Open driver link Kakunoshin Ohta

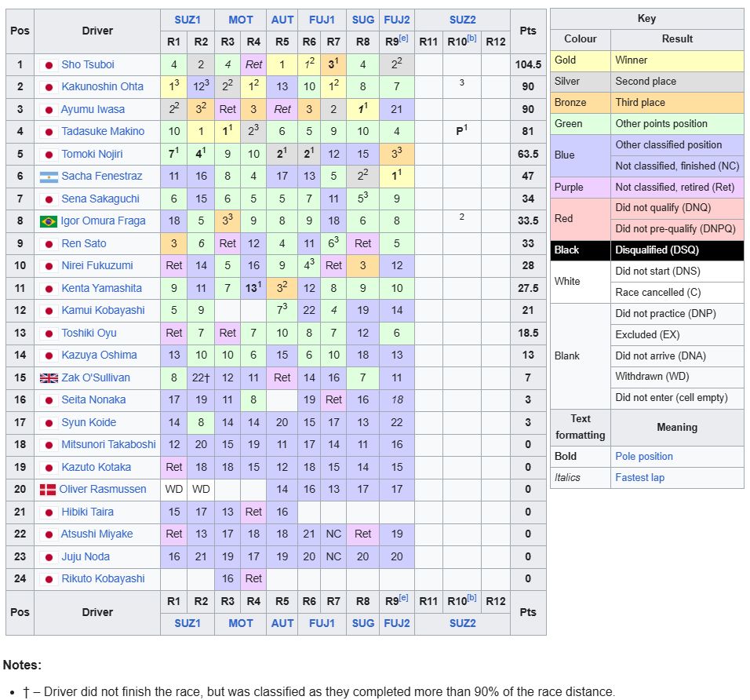(x=102, y=87)
